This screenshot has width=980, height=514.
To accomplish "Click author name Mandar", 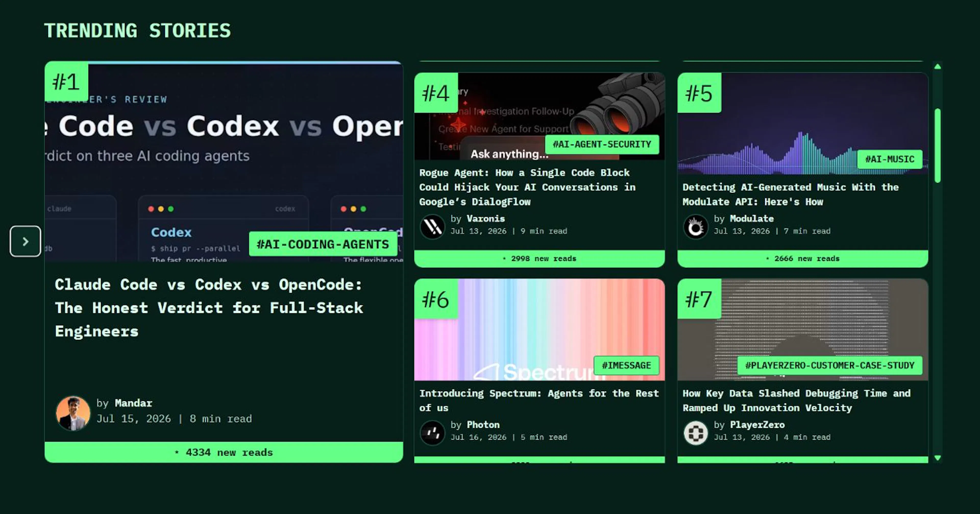I will (x=133, y=403).
